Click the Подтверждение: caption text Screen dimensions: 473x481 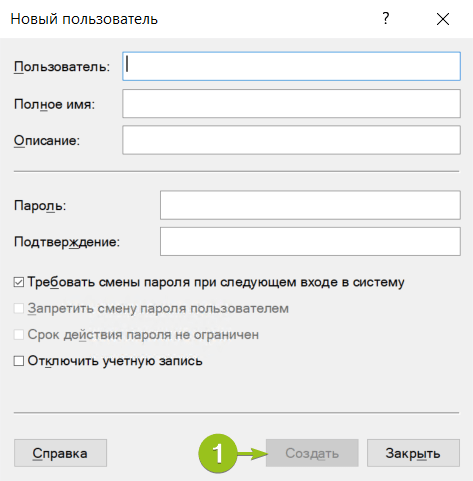click(x=67, y=242)
